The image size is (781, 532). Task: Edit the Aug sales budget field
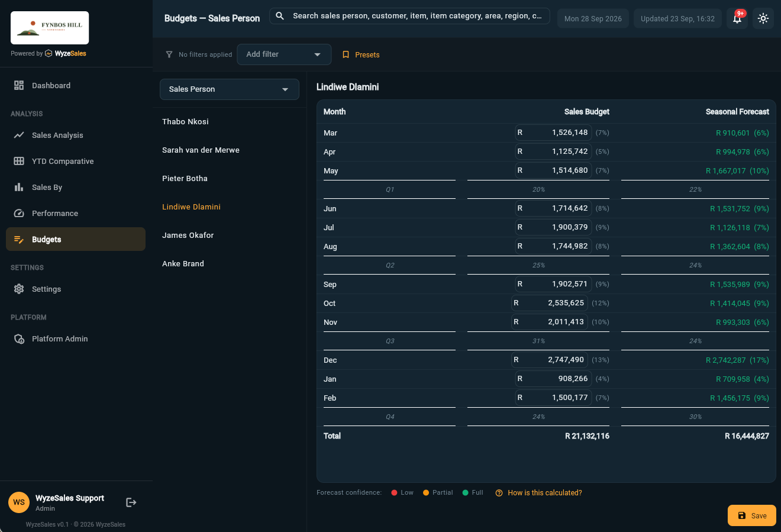pyautogui.click(x=553, y=246)
